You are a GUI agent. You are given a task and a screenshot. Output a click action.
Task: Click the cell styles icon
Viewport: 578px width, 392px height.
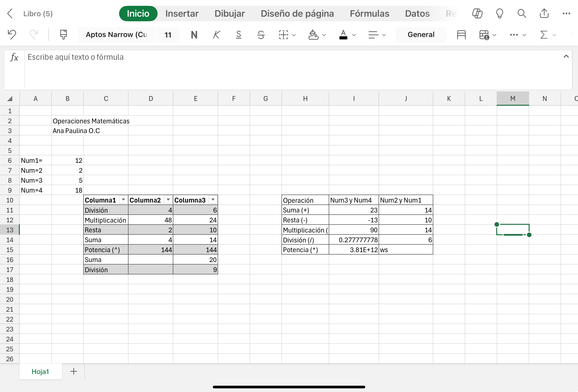(x=461, y=35)
